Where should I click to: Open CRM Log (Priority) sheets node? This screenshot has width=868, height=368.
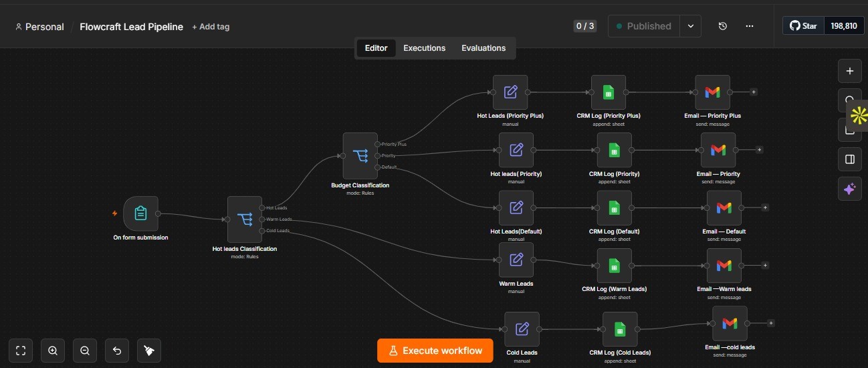point(615,150)
